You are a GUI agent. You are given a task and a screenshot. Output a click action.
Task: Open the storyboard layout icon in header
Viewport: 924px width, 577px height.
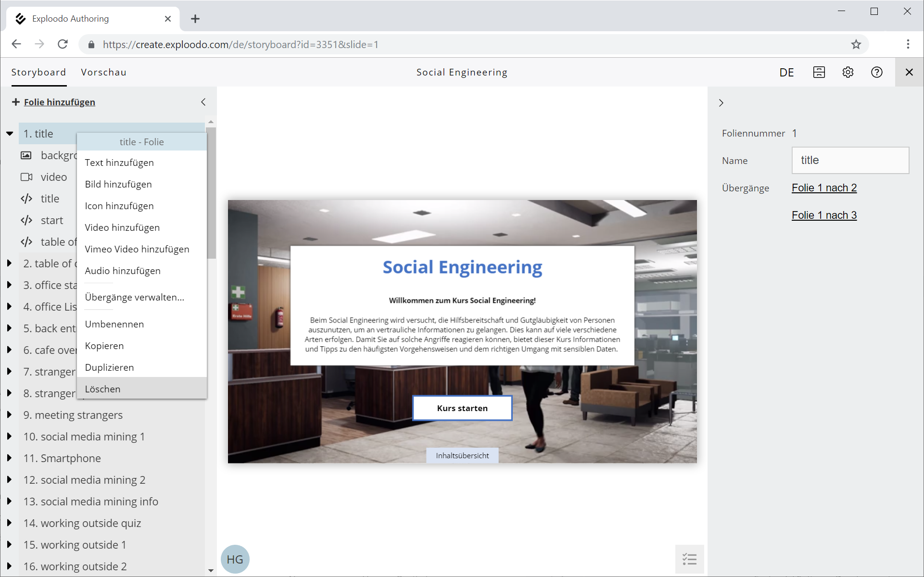(819, 72)
